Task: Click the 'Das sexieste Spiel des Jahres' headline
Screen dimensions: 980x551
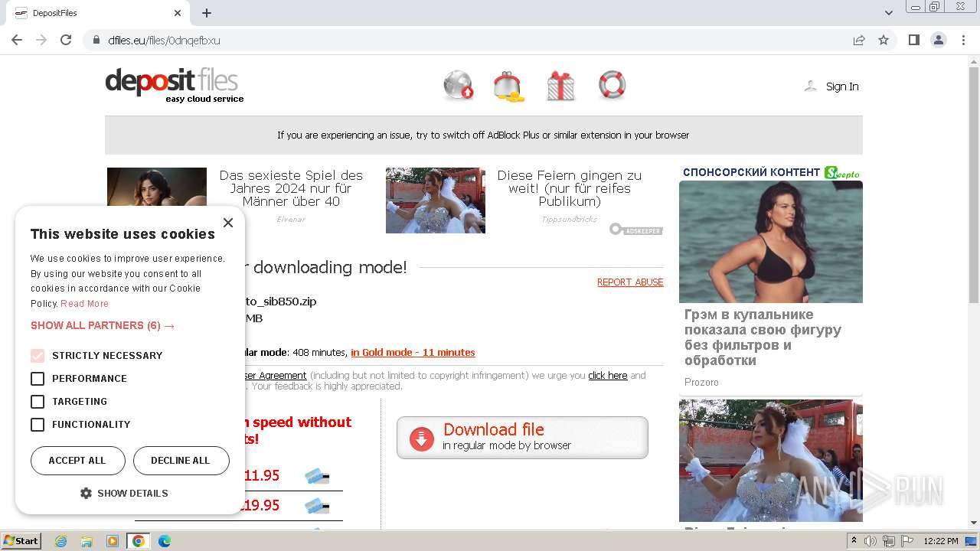Action: [291, 188]
